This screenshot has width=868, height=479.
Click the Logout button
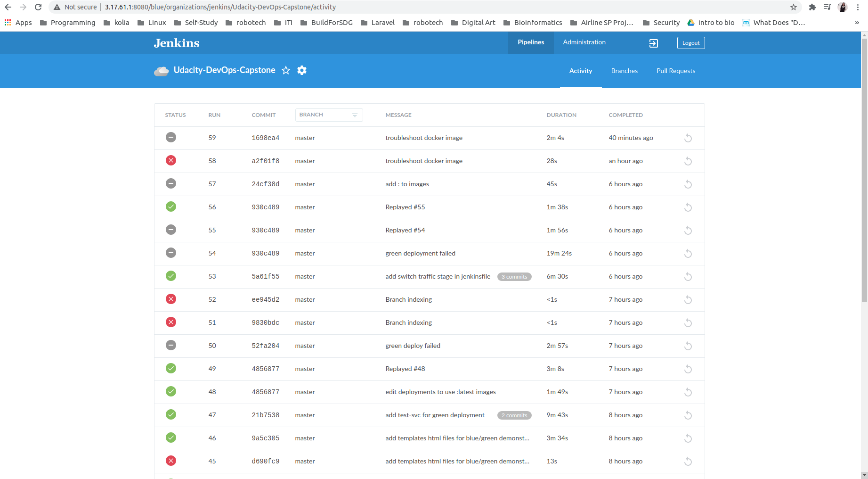(x=691, y=43)
